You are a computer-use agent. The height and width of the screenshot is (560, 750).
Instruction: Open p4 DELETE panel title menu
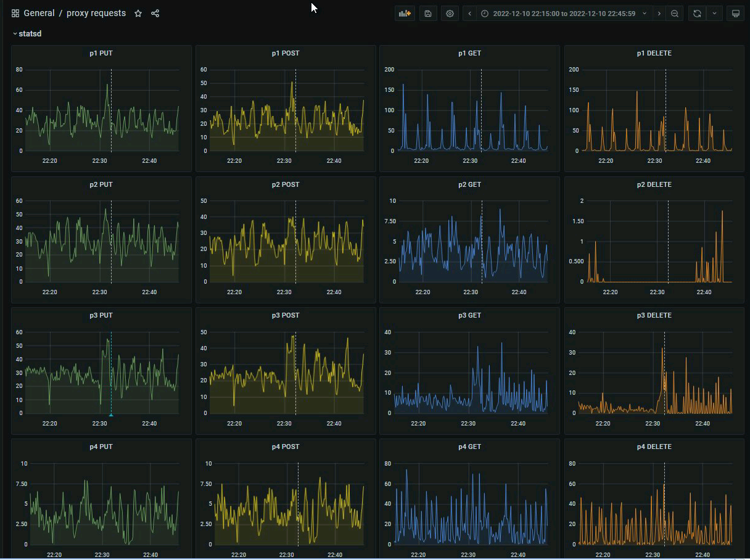click(x=654, y=447)
